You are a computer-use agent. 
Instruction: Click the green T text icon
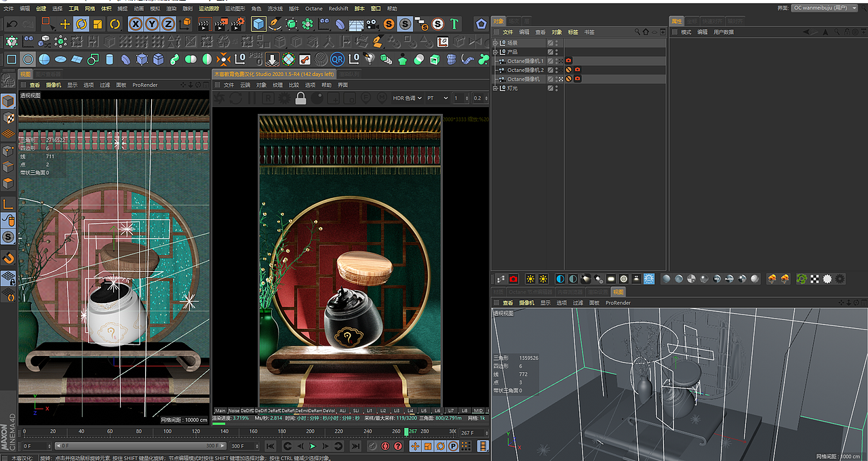click(x=454, y=24)
